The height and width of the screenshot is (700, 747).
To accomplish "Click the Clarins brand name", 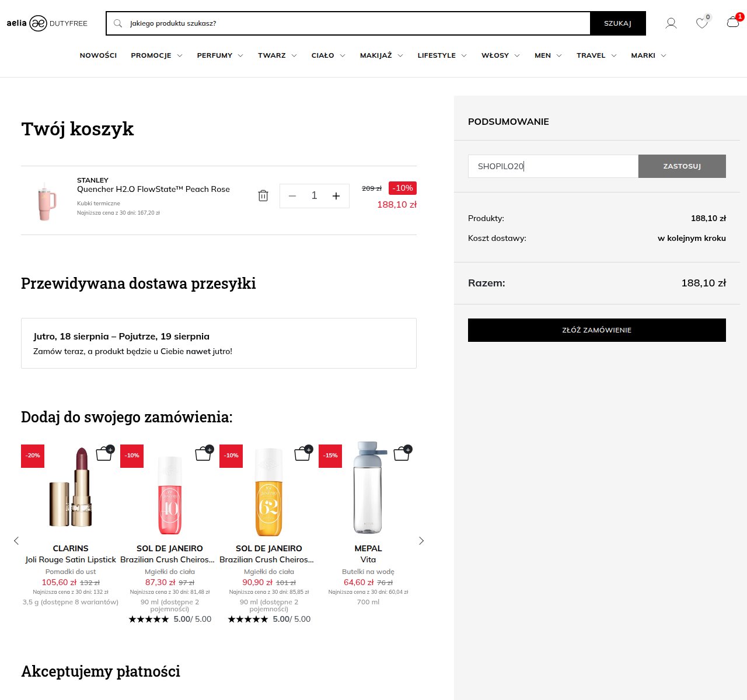I will click(71, 548).
